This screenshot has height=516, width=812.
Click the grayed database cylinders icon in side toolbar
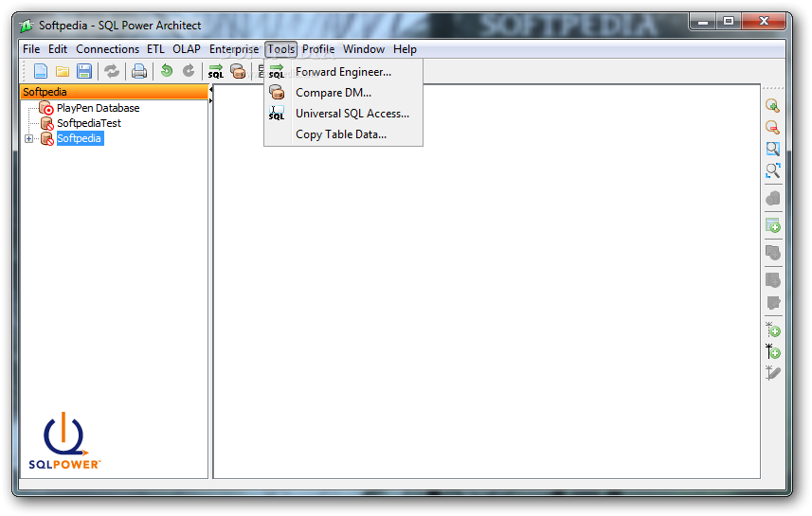pos(772,198)
